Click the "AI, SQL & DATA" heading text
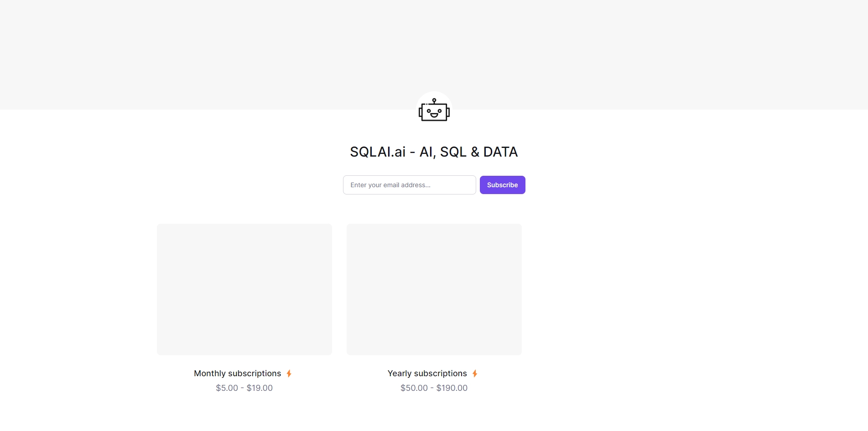Viewport: 868px width, 431px height. tap(468, 152)
